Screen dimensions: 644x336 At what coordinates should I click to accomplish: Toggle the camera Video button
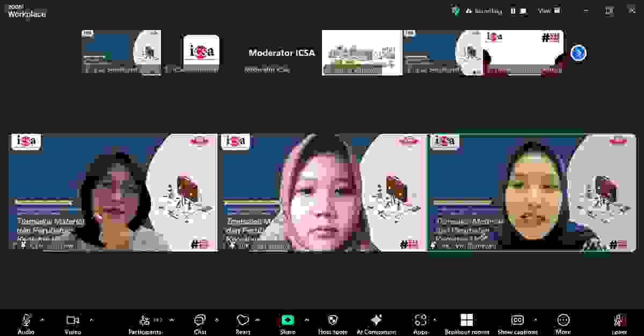pos(73,323)
